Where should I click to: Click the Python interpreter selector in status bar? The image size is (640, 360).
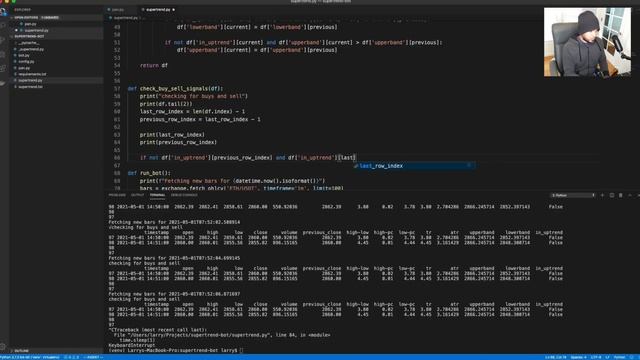pos(30,357)
